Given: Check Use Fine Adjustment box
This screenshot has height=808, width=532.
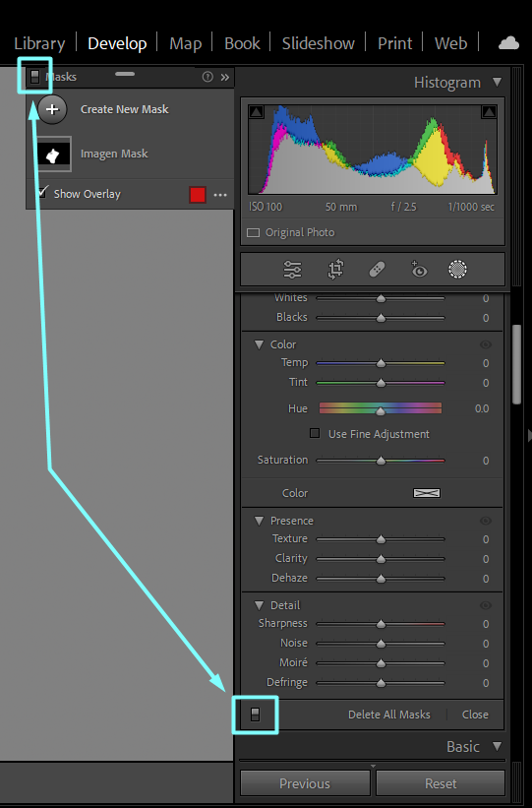Looking at the screenshot, I should click(314, 433).
